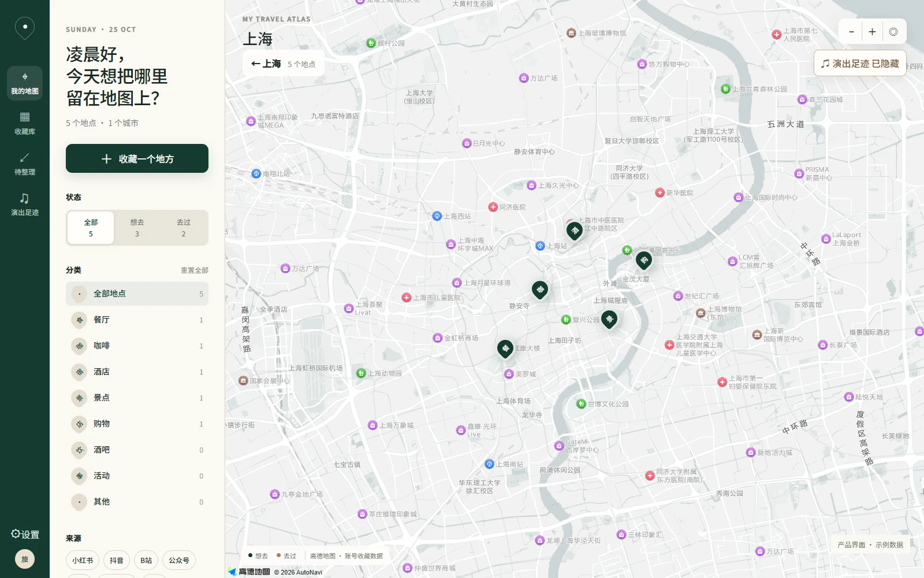Click 收藏一个地方 button

(137, 158)
